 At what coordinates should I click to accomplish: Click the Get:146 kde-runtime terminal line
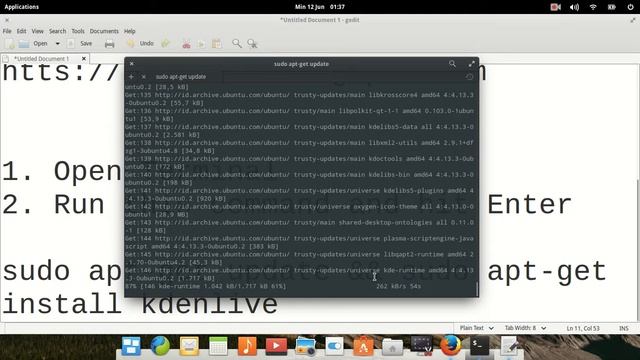(x=299, y=274)
